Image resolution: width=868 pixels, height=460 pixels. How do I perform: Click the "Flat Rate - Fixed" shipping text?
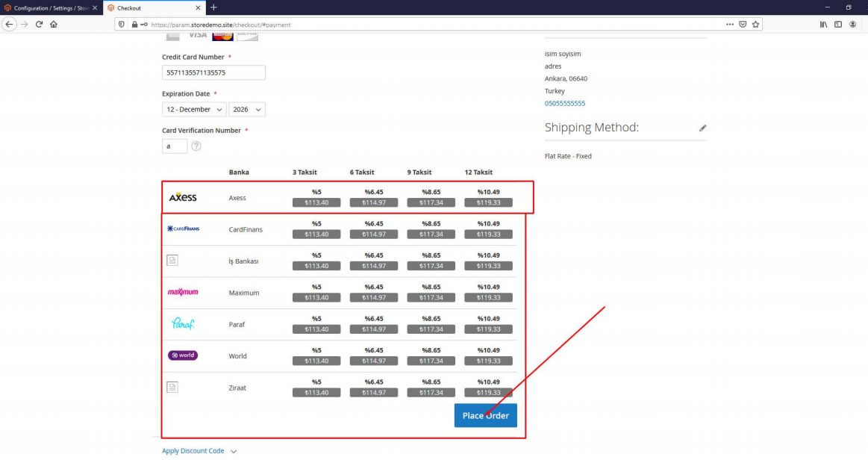tap(568, 156)
